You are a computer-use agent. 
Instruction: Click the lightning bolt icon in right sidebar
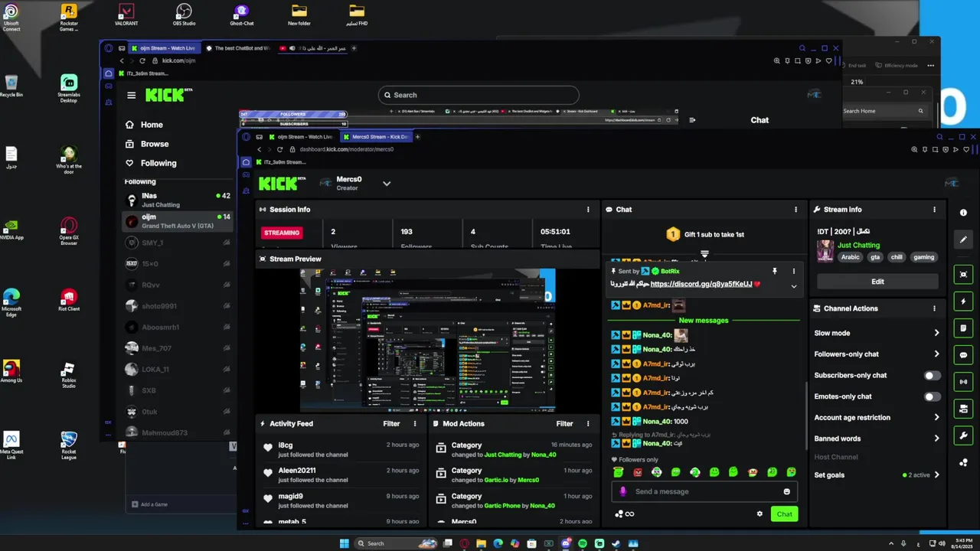point(963,302)
